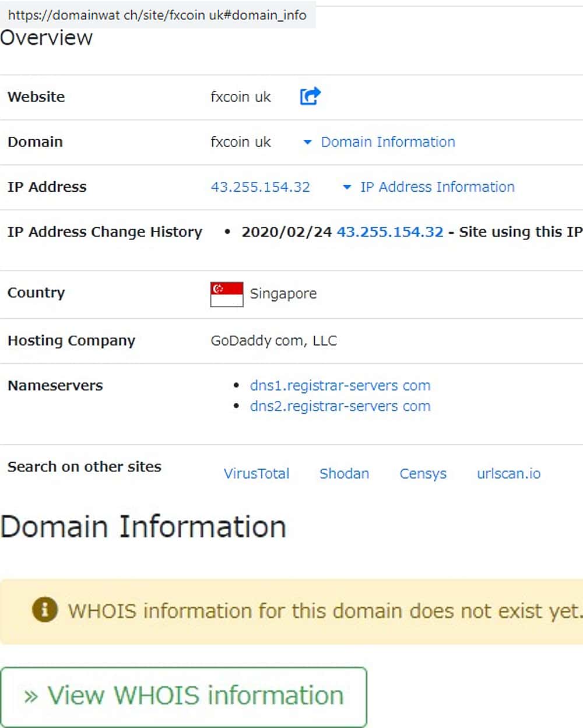
Task: Search this site on Shodan
Action: (x=344, y=474)
